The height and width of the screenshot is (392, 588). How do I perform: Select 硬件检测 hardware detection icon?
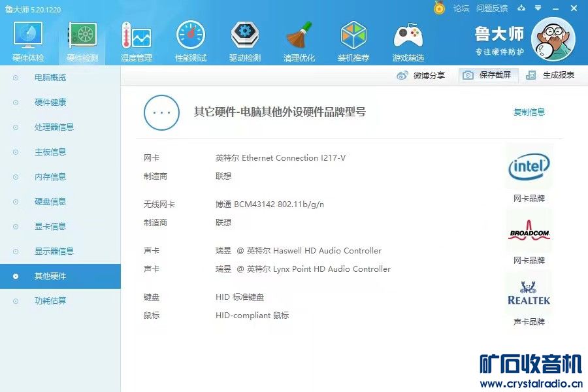pos(82,41)
